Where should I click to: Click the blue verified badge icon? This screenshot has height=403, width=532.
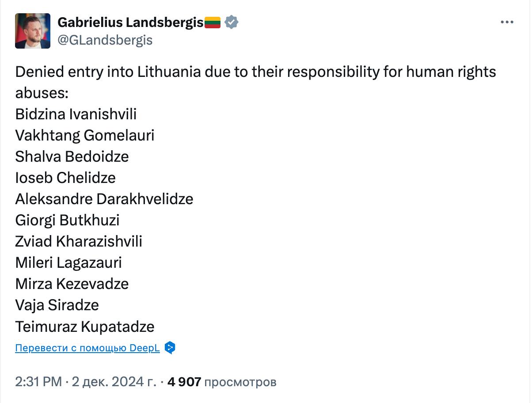click(232, 22)
